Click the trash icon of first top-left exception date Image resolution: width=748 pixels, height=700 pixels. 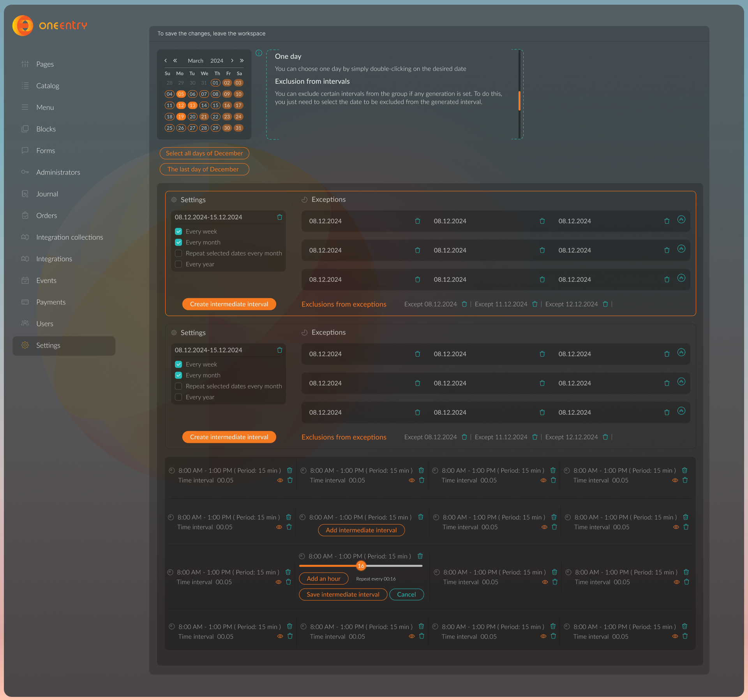click(x=417, y=221)
